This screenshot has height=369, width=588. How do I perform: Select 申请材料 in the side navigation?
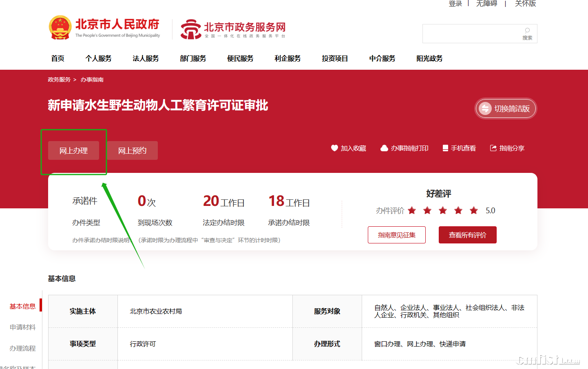click(22, 327)
